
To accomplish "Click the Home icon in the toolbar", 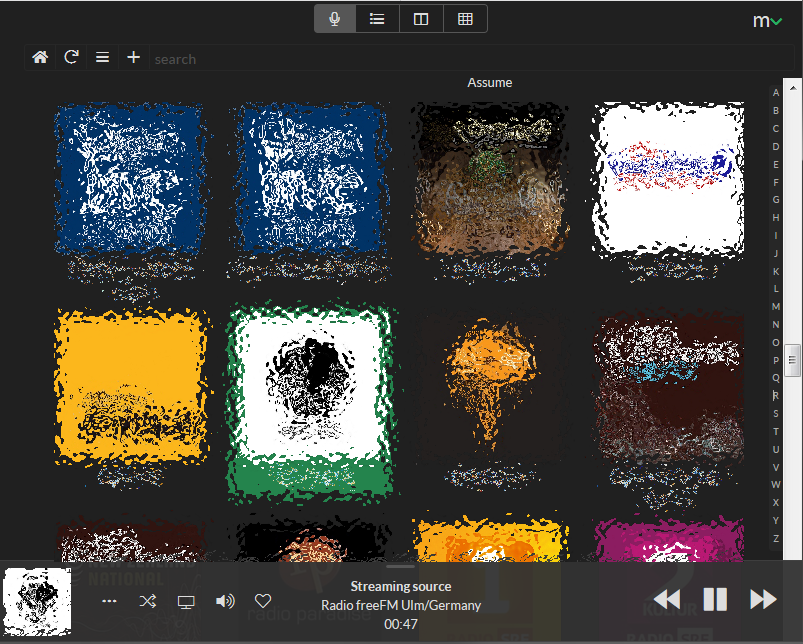I will (40, 58).
